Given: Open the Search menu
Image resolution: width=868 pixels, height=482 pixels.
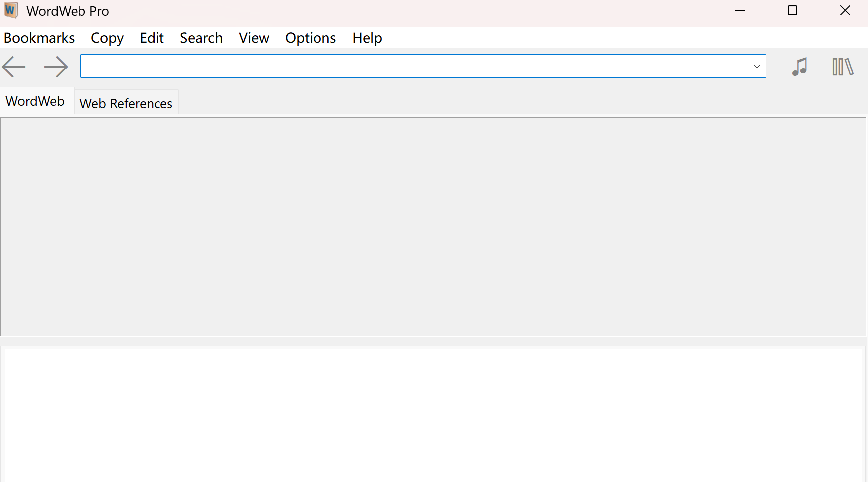Looking at the screenshot, I should click(x=201, y=38).
